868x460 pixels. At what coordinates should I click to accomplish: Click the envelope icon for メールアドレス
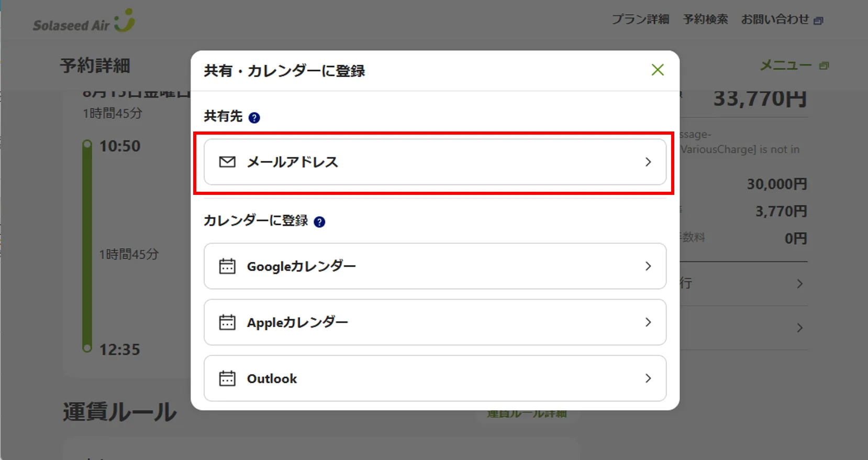point(227,162)
